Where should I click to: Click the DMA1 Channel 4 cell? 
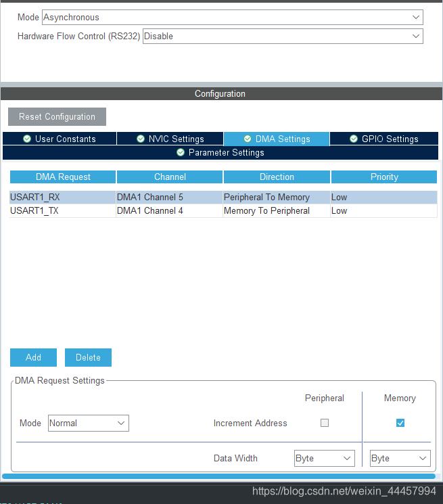(170, 211)
